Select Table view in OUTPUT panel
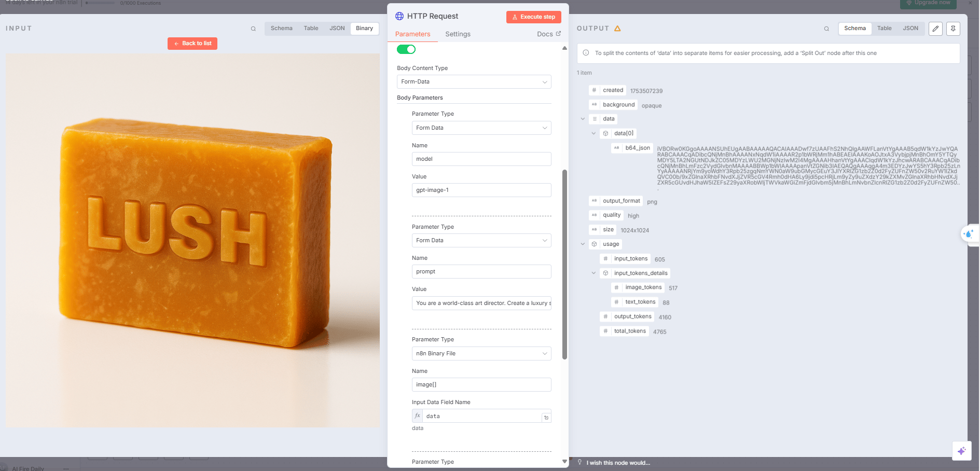Screen dimensions: 980x471 [x=884, y=29]
